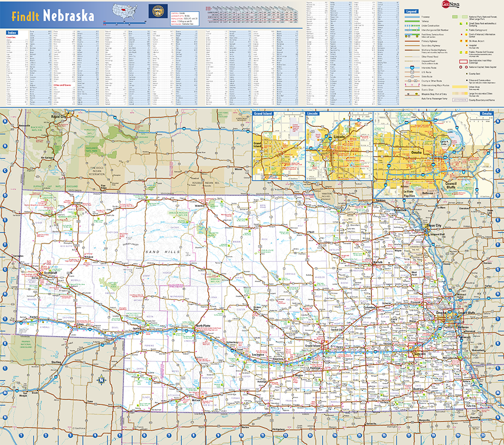The height and width of the screenshot is (445, 504).
Task: Click the State Route oval symbol in legend
Action: (412, 77)
